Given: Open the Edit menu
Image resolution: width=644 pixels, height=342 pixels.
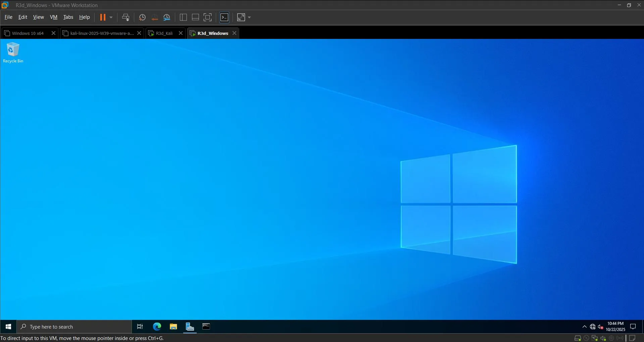Looking at the screenshot, I should coord(23,17).
